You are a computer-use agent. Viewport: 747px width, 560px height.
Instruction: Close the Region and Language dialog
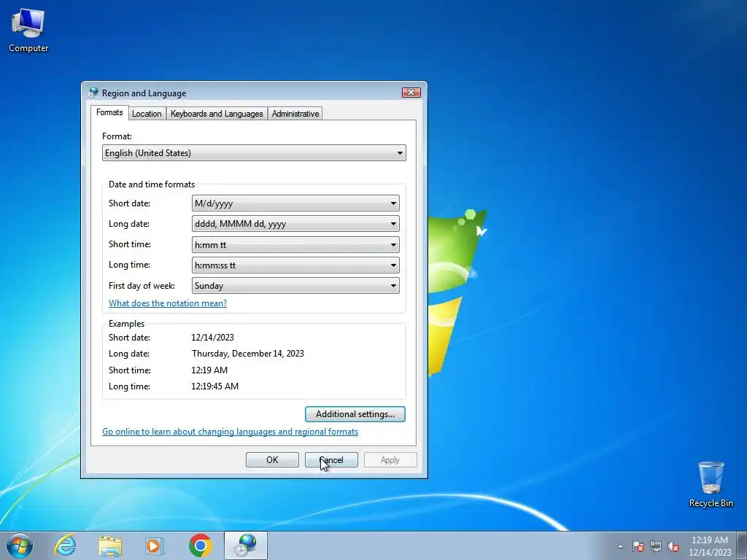coord(411,93)
